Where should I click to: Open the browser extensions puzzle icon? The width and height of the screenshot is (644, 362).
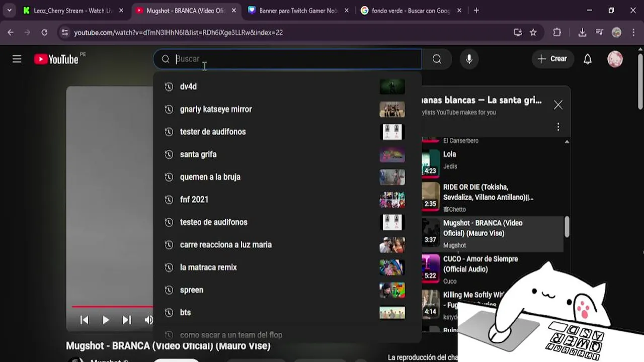[x=557, y=33]
